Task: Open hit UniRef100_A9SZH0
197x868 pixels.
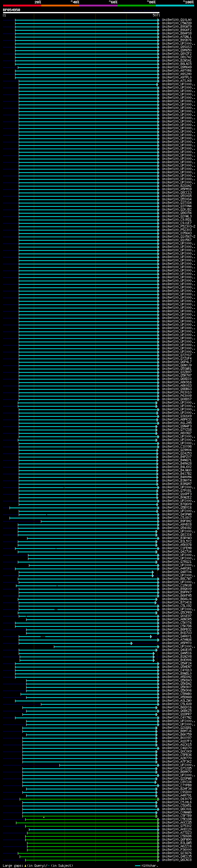Action: click(176, 74)
